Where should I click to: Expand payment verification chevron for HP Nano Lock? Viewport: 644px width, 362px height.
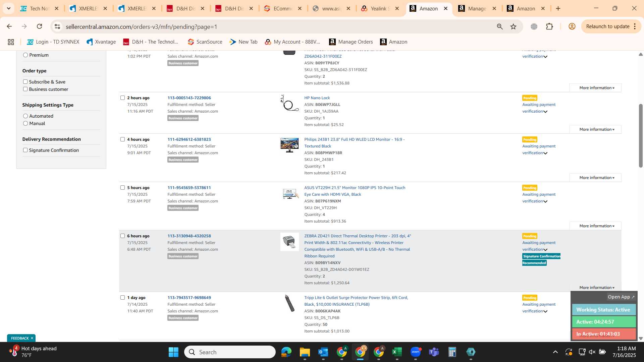pos(545,112)
